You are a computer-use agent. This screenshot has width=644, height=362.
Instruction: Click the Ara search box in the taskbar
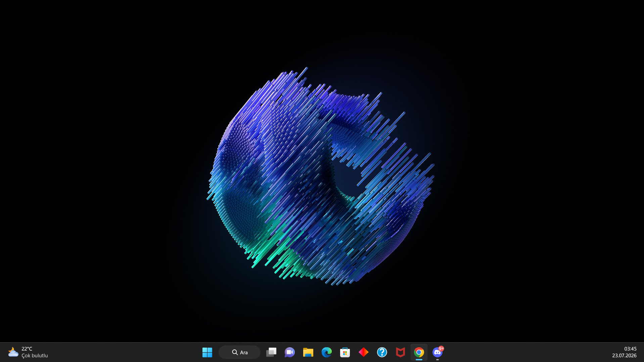click(239, 352)
